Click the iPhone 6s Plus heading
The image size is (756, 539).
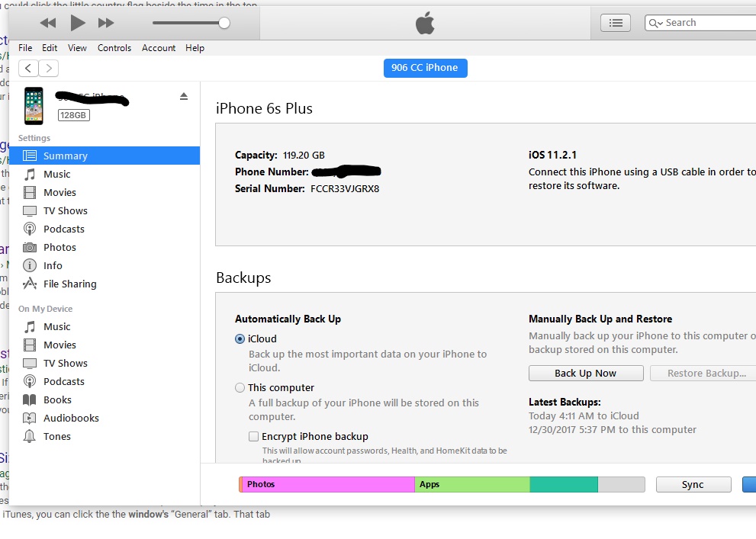264,108
